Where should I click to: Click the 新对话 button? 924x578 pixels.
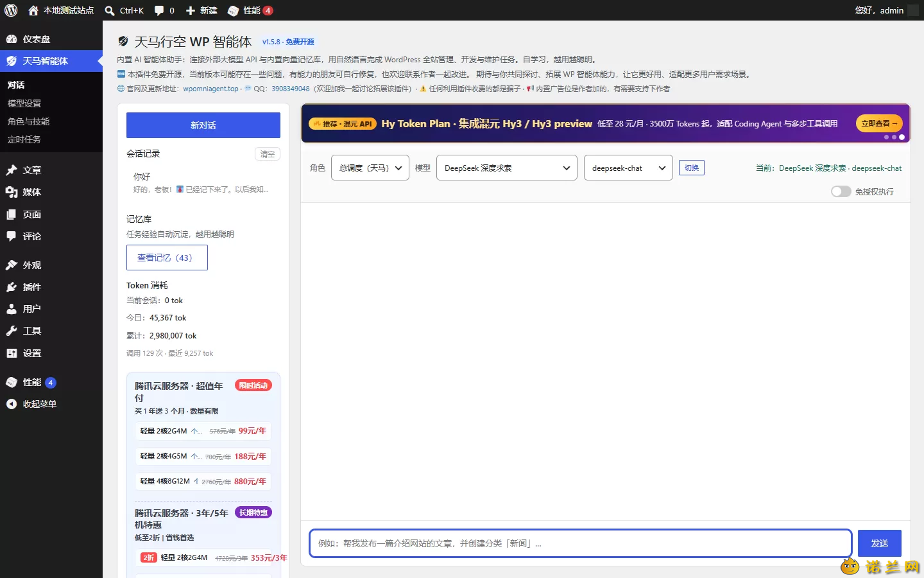click(x=203, y=125)
